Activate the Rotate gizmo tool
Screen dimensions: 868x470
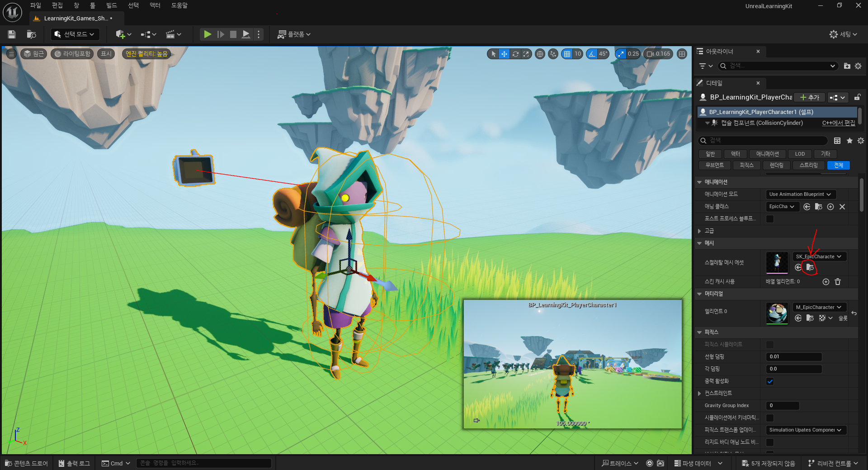[x=515, y=54]
